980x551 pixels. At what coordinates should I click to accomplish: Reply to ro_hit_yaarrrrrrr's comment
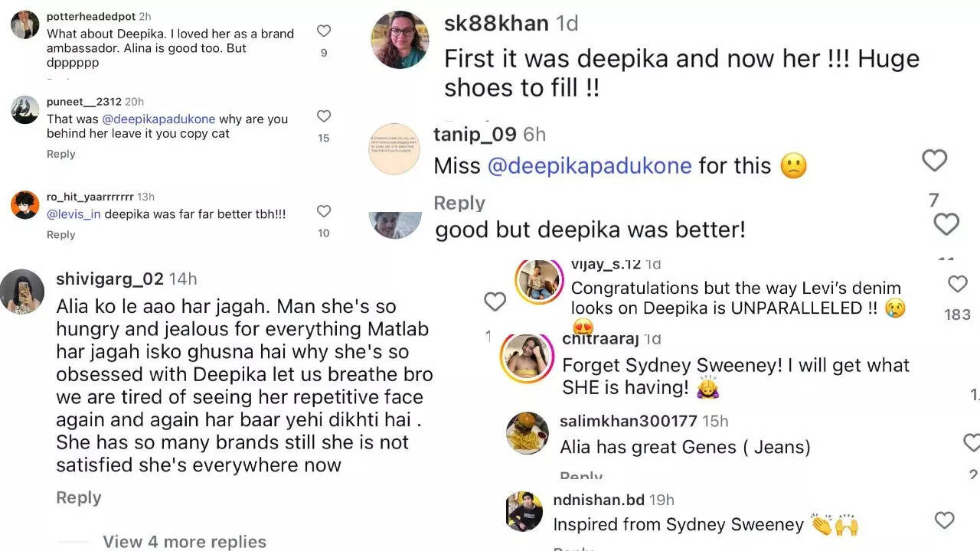[60, 235]
